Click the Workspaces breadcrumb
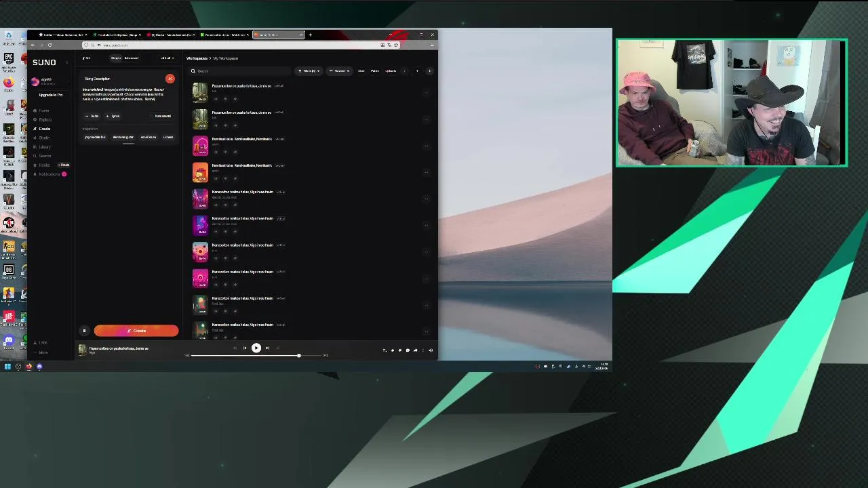Screen dimensions: 868x488 click(197, 58)
